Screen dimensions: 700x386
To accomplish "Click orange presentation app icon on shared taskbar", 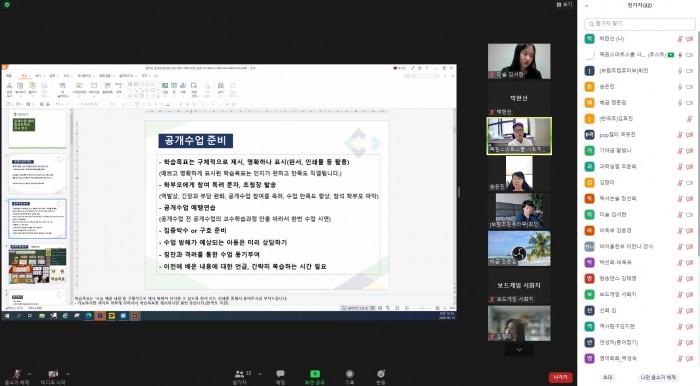I will [135, 316].
